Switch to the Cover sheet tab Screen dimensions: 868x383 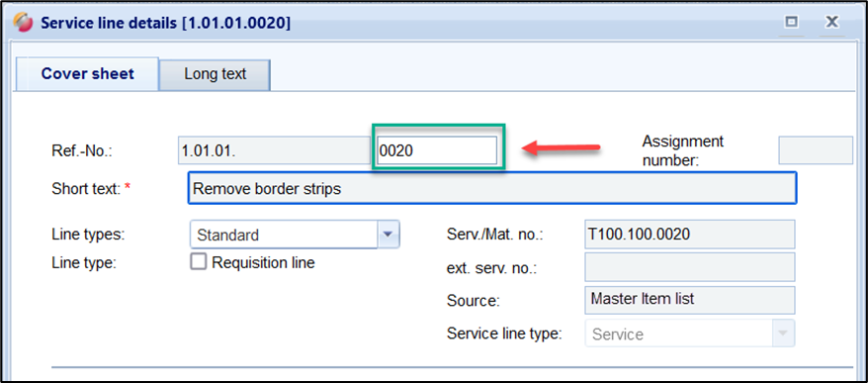87,74
